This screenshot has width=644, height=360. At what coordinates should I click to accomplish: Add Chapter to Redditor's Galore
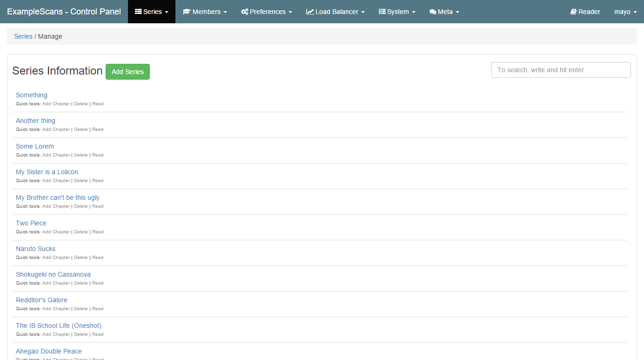(56, 309)
